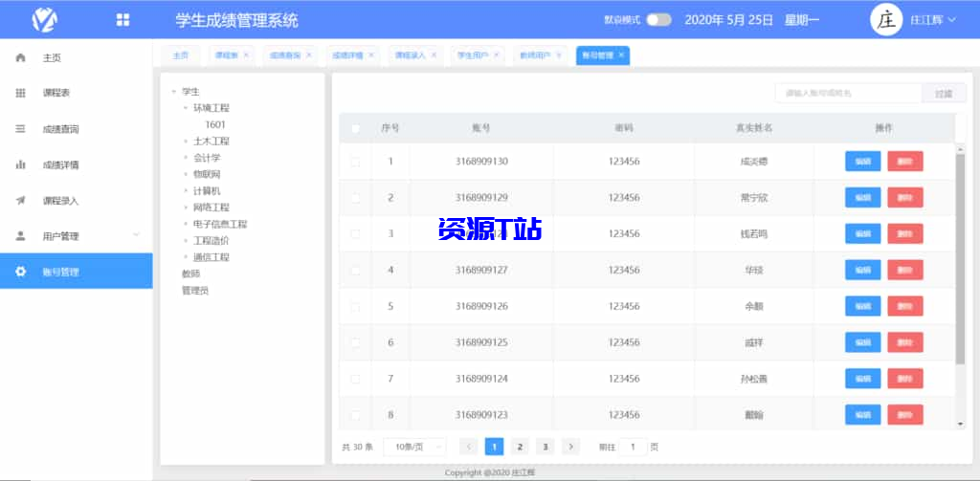Expand the 通信工程 tree node
980x481 pixels.
click(x=186, y=257)
